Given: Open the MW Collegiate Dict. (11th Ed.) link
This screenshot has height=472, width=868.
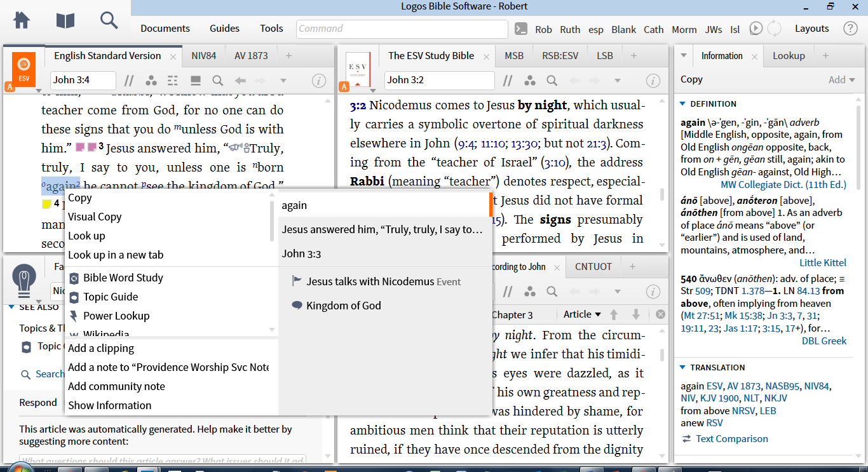Looking at the screenshot, I should tap(783, 185).
